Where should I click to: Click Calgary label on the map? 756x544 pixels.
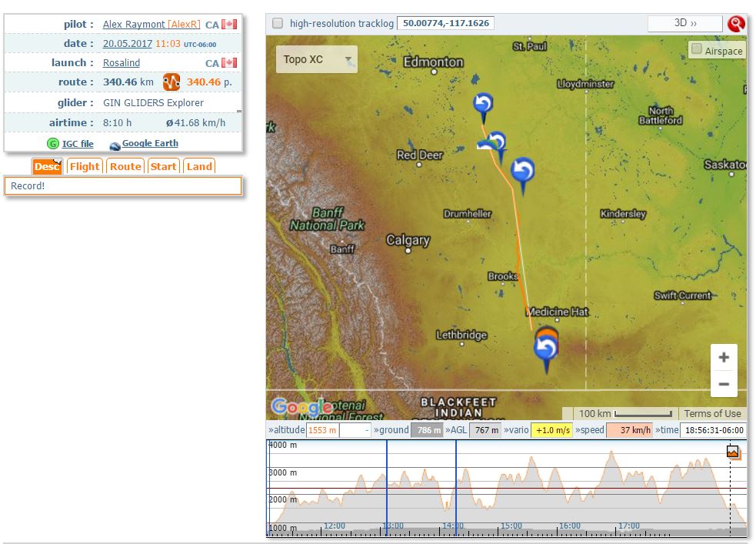point(408,240)
